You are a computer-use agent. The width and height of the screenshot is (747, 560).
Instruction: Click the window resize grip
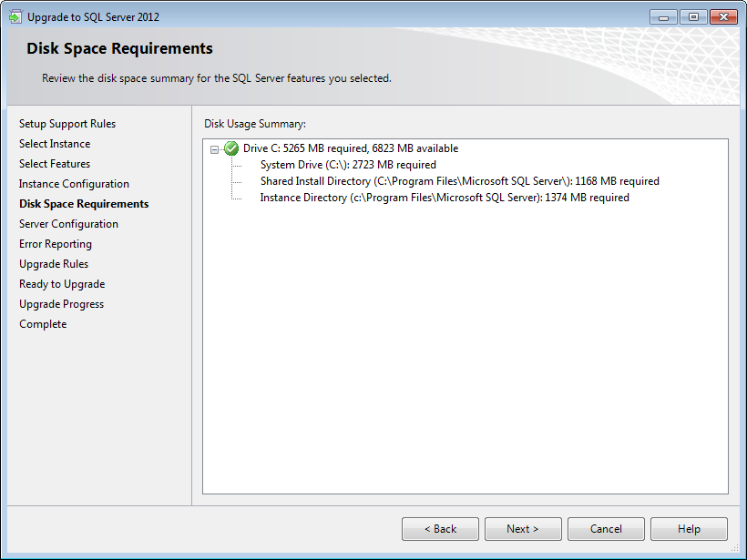click(x=734, y=547)
